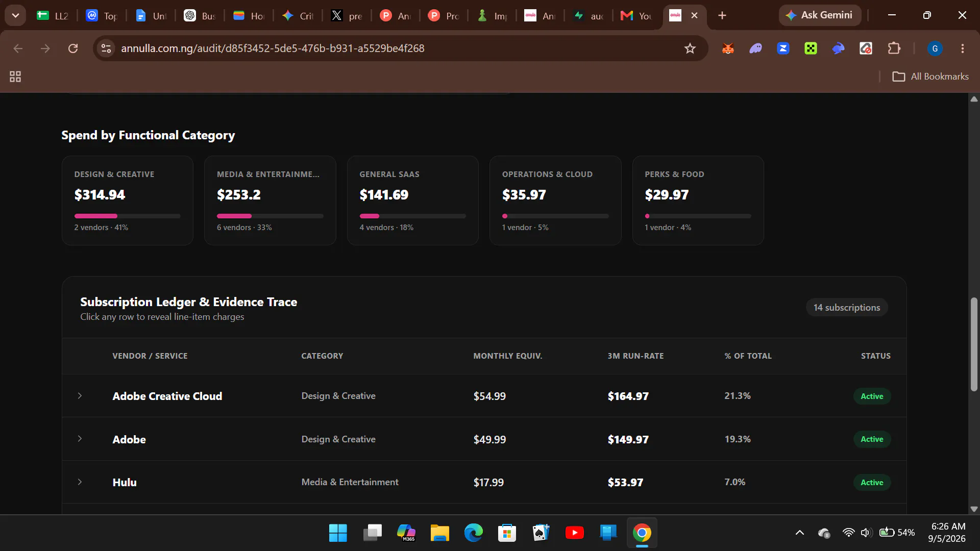The width and height of the screenshot is (980, 551).
Task: Open Microsoft Edge from the taskbar
Action: point(473,533)
